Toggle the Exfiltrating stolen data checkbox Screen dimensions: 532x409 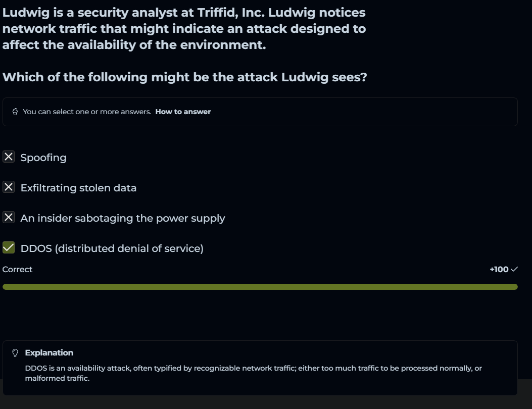(9, 187)
